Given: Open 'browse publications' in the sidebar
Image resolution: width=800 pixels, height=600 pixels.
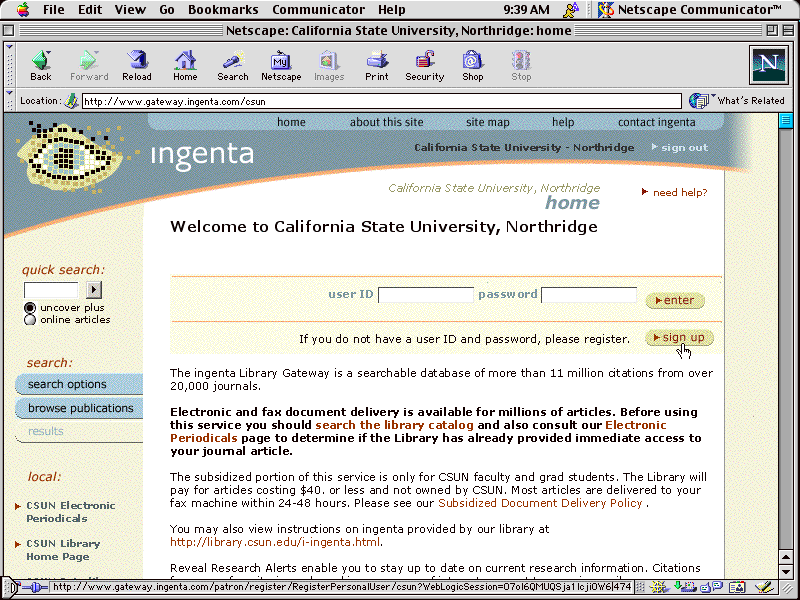Looking at the screenshot, I should coord(79,408).
